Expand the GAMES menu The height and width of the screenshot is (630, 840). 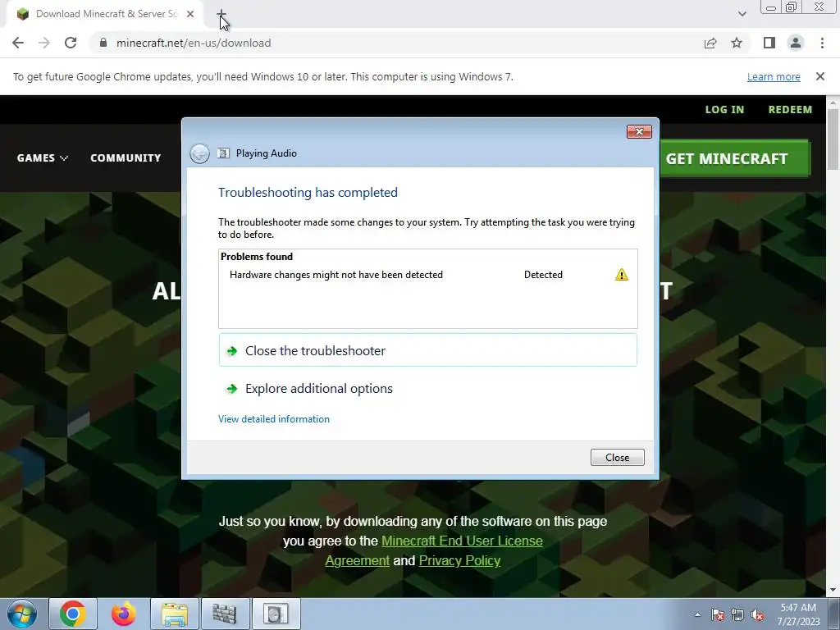point(43,158)
